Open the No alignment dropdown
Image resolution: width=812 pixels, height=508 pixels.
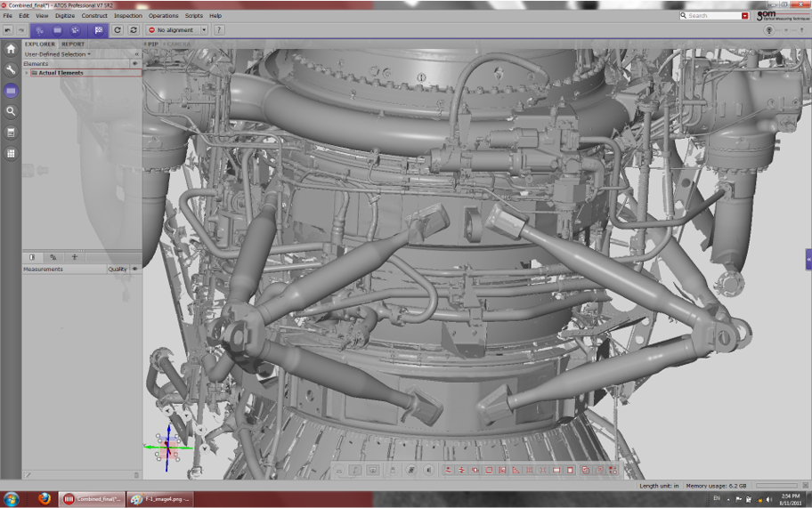point(204,30)
